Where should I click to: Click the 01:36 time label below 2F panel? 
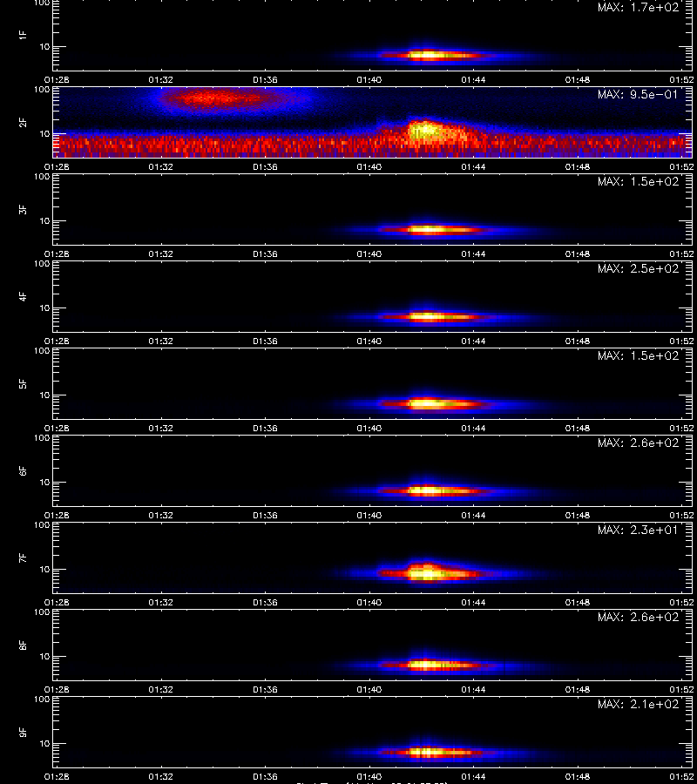265,167
